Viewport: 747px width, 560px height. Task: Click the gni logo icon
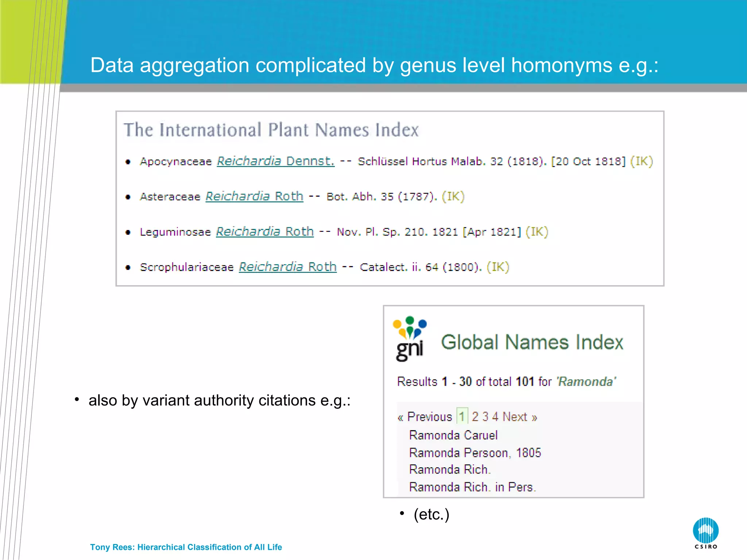point(410,339)
